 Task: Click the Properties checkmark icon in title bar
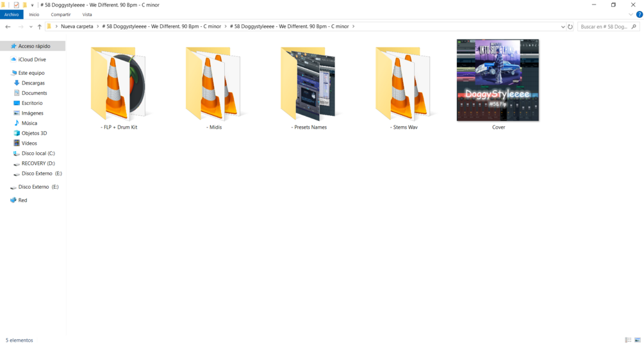pos(16,5)
